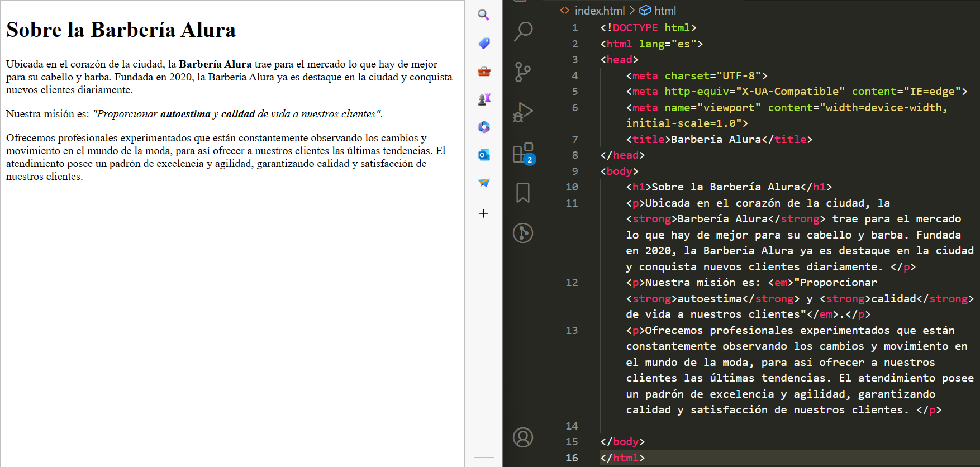The height and width of the screenshot is (467, 980).
Task: Click the plus icon to customize the Edge sidebar
Action: (x=484, y=213)
